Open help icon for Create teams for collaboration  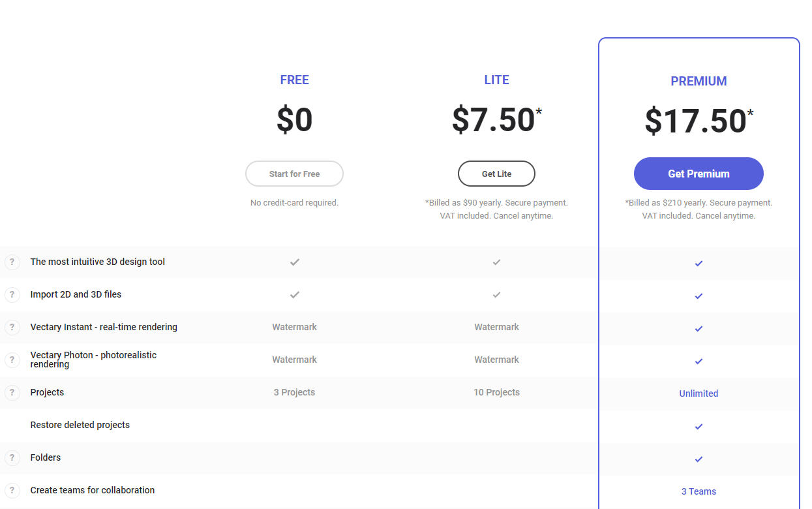[12, 491]
